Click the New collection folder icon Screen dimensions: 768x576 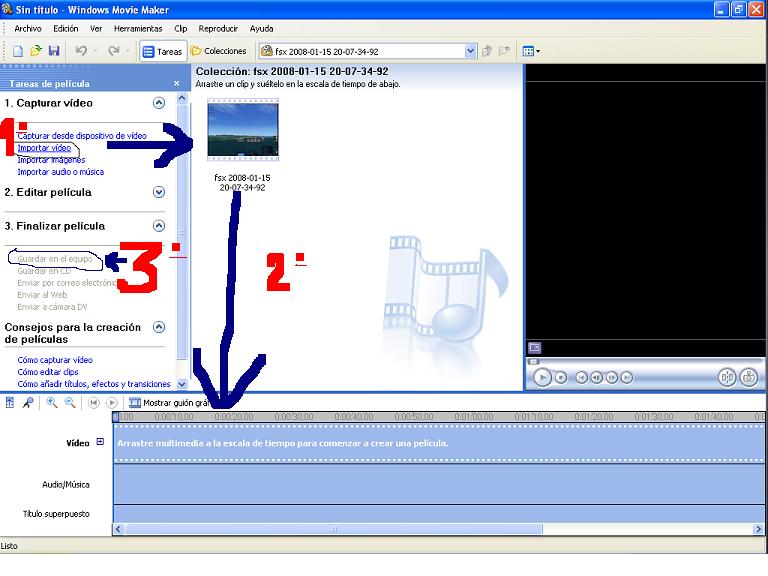504,51
